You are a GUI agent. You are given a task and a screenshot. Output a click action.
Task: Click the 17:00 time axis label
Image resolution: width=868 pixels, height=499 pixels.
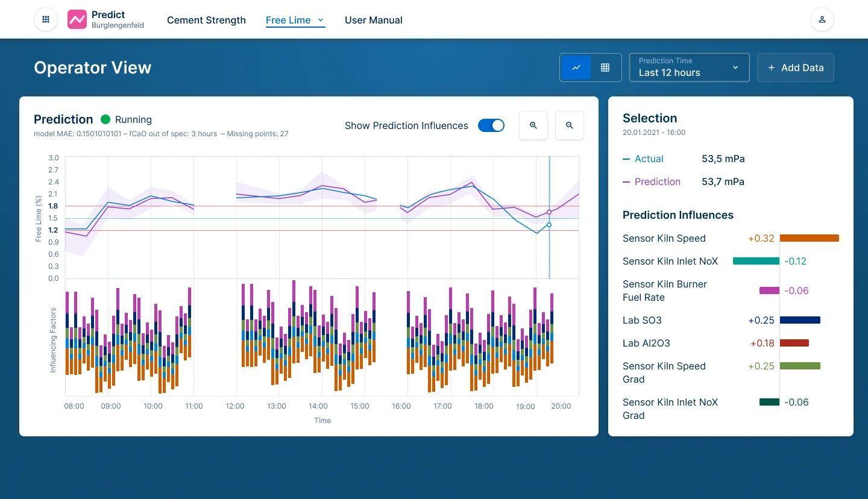(x=442, y=406)
